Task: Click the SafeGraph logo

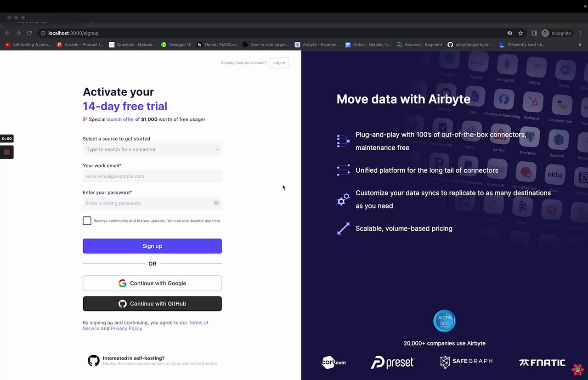Action: pos(466,362)
